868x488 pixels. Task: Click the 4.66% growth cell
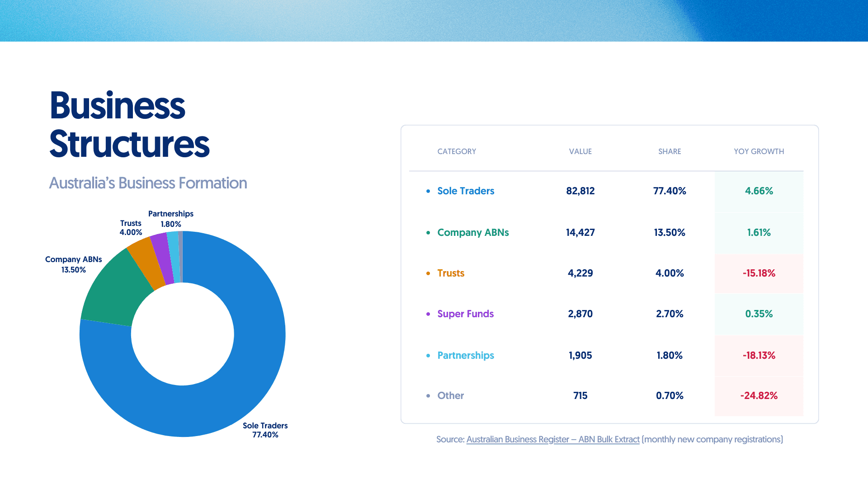click(x=759, y=191)
